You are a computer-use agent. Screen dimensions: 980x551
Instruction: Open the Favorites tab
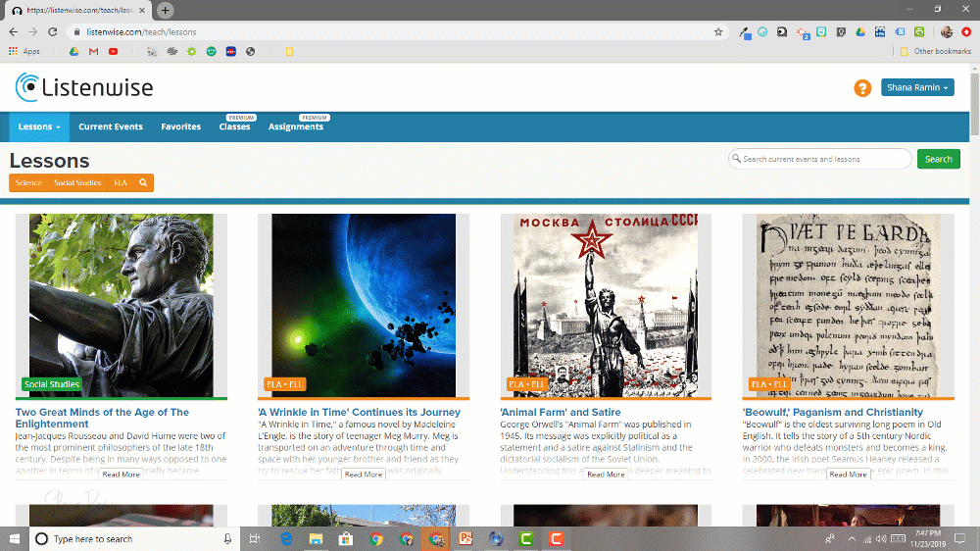pyautogui.click(x=180, y=126)
